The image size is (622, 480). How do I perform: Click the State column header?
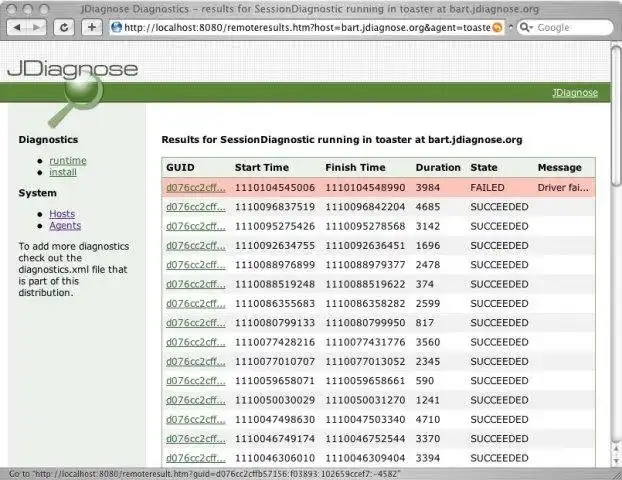(484, 167)
